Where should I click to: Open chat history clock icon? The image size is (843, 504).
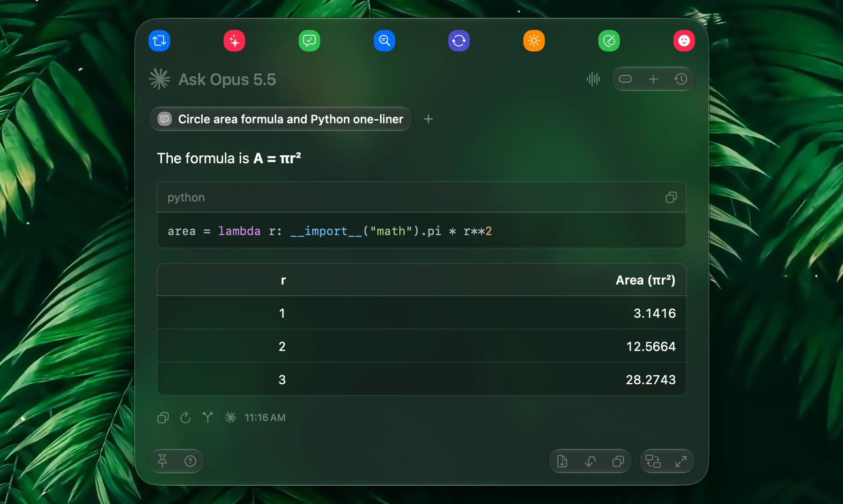680,79
